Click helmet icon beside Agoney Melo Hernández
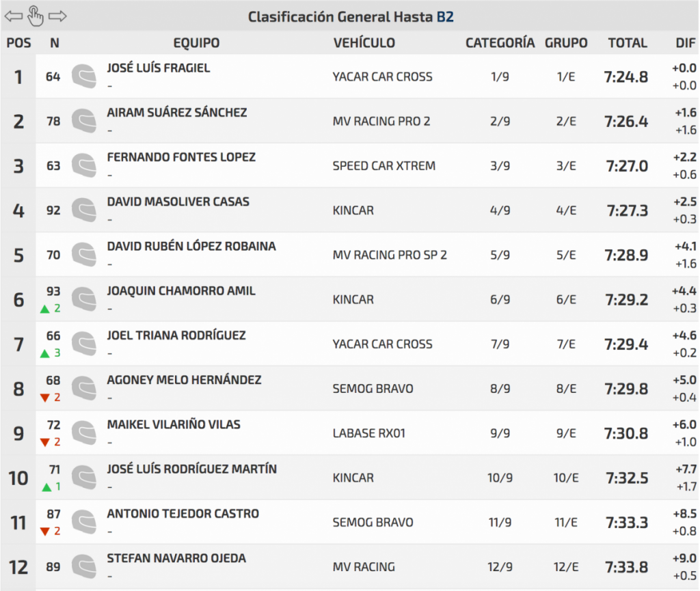This screenshot has width=700, height=591. (x=84, y=388)
